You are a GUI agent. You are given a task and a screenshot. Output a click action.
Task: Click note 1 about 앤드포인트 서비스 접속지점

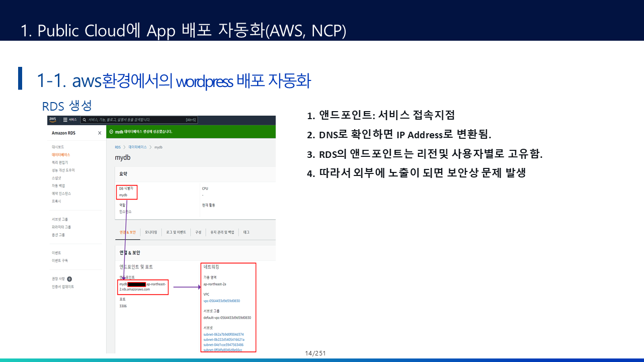pyautogui.click(x=381, y=115)
